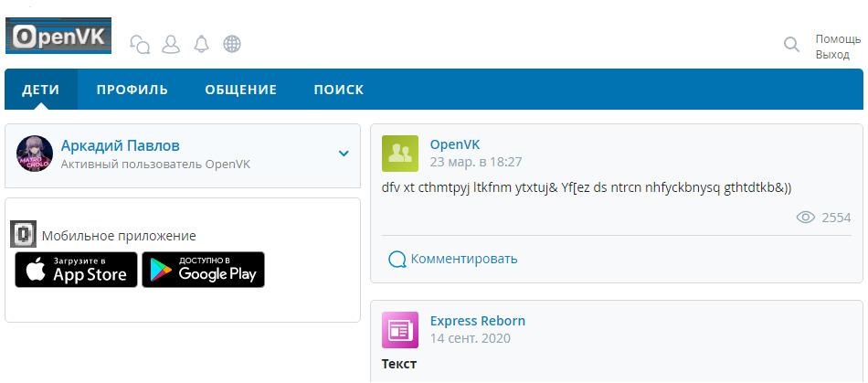868x383 pixels.
Task: Expand the Аркадий Павлов profile chevron
Action: coord(344,154)
